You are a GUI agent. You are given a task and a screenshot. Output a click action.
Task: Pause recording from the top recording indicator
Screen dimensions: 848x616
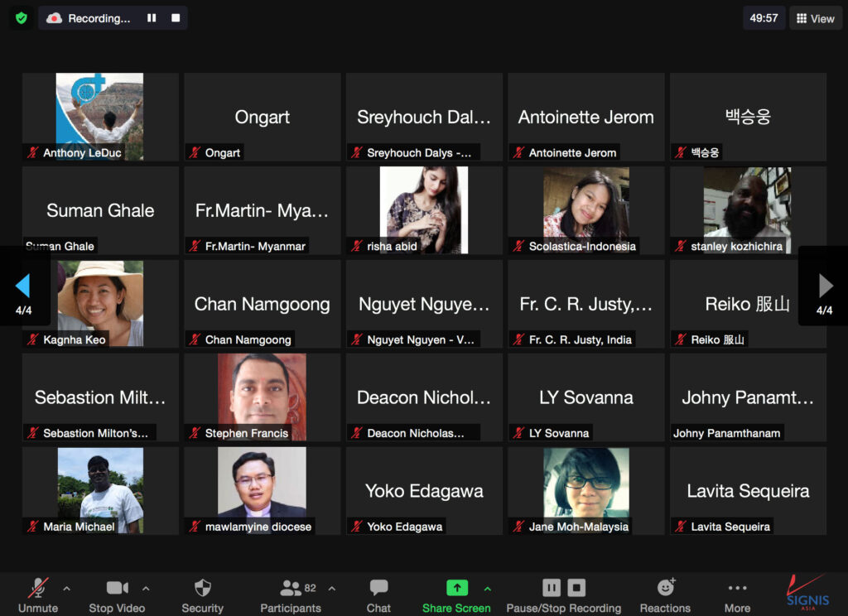152,18
